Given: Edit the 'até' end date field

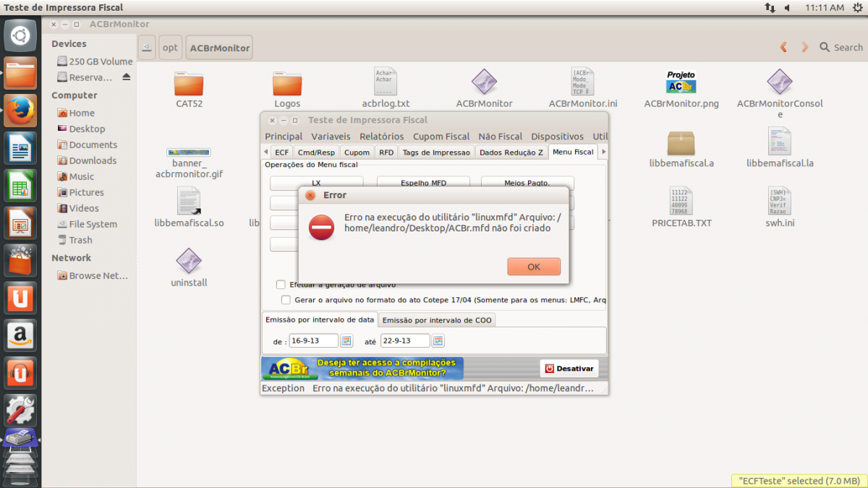Looking at the screenshot, I should [405, 341].
